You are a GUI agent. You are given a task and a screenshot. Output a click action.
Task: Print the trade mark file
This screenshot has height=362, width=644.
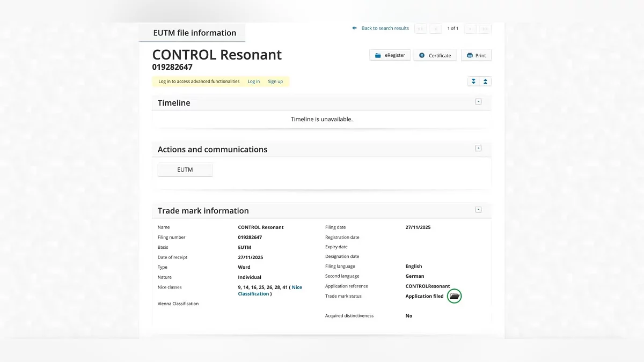click(476, 55)
